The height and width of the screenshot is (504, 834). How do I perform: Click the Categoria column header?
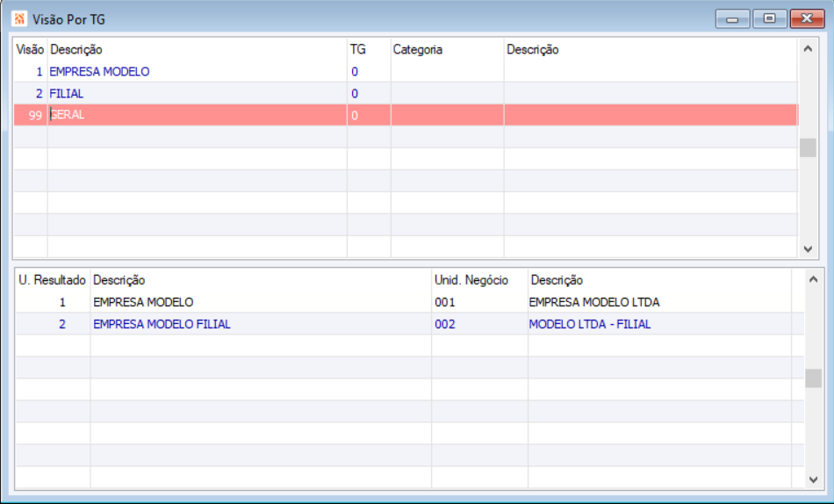tap(418, 49)
